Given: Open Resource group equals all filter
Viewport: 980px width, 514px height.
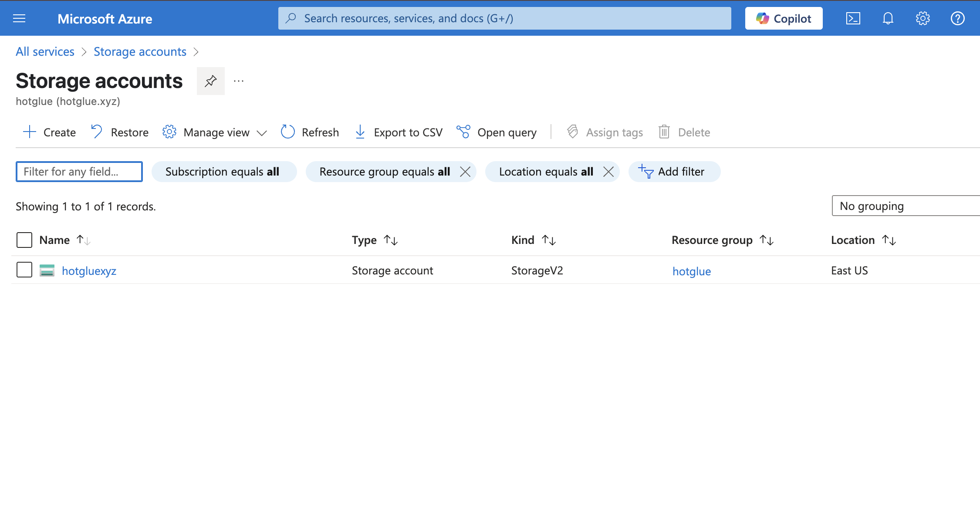Looking at the screenshot, I should tap(385, 172).
